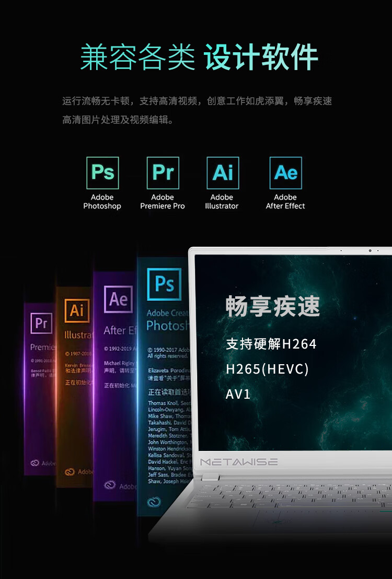392x579 pixels.
Task: Click the 兼容各类 设计软件 headline
Action: (199, 57)
